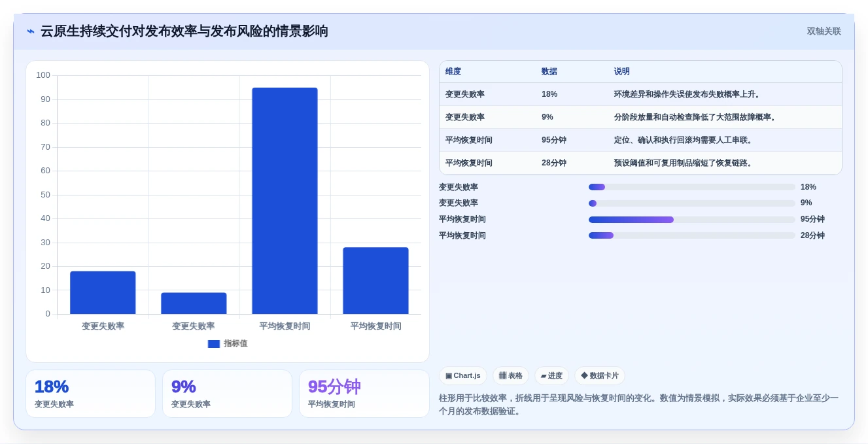
Task: Click the lightning icon beside the title
Action: (31, 31)
